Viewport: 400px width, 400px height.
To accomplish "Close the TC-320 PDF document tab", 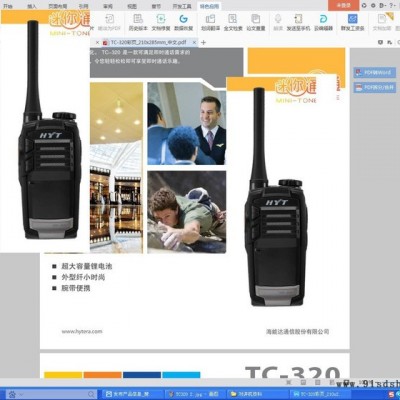I will click(194, 42).
